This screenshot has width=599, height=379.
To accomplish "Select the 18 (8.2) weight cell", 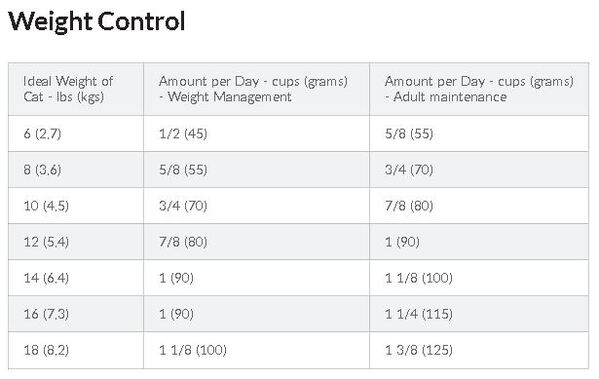I will pyautogui.click(x=76, y=350).
